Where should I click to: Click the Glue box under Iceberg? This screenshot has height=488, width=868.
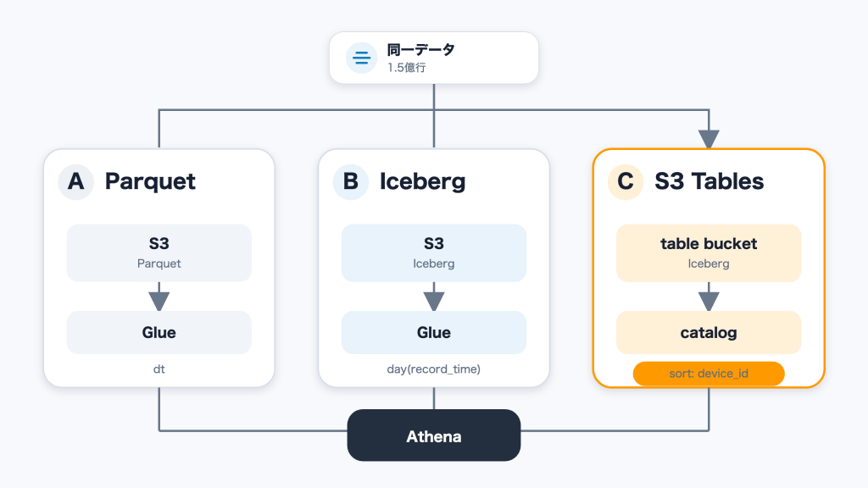point(434,332)
